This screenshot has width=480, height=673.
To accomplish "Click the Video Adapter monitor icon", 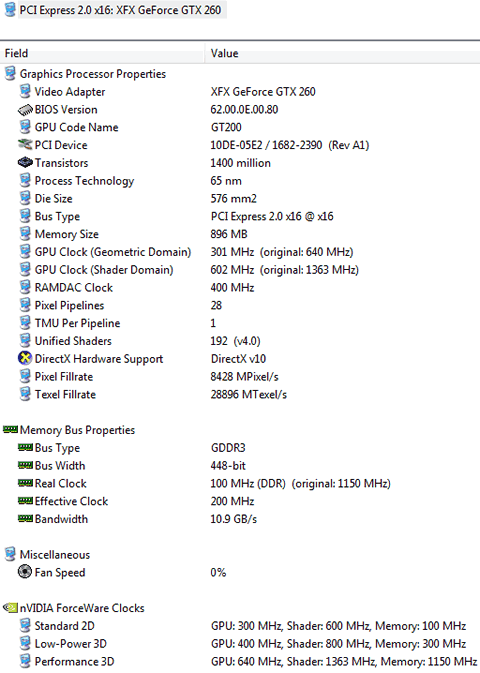I will coord(25,91).
